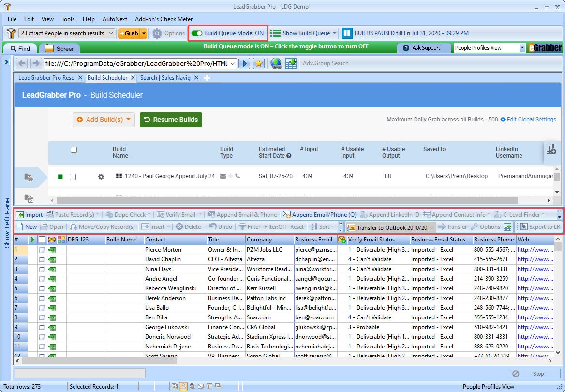Expand the Show Build Queue dropdown
The width and height of the screenshot is (565, 392).
pos(334,33)
